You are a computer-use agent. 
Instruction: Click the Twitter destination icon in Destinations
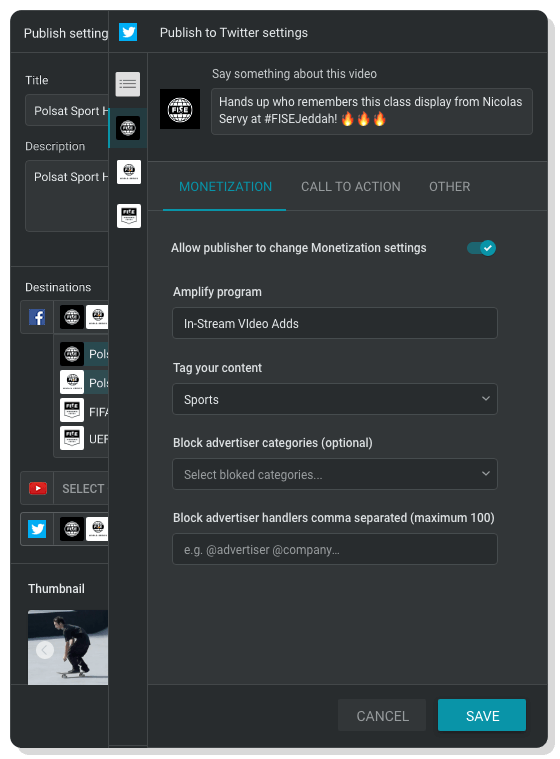[x=37, y=529]
